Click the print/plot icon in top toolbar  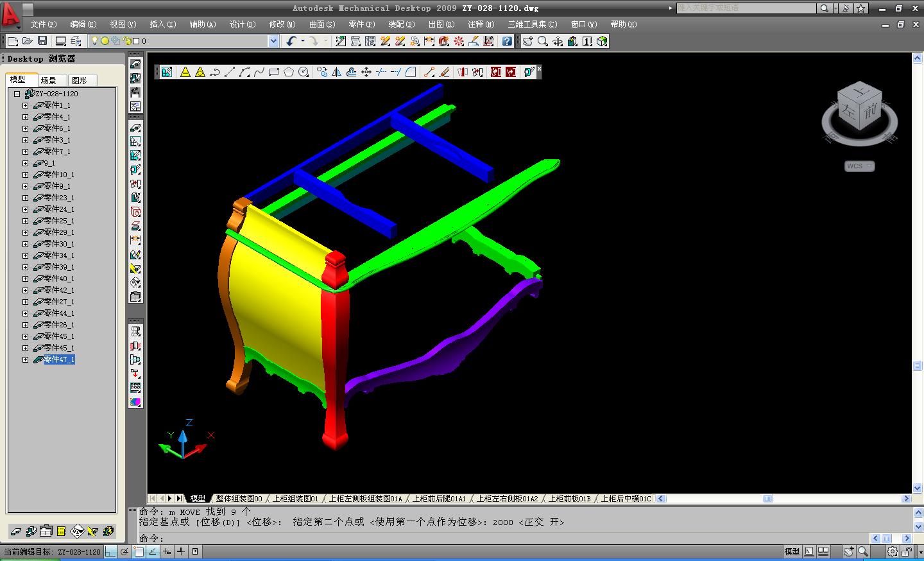click(x=61, y=41)
